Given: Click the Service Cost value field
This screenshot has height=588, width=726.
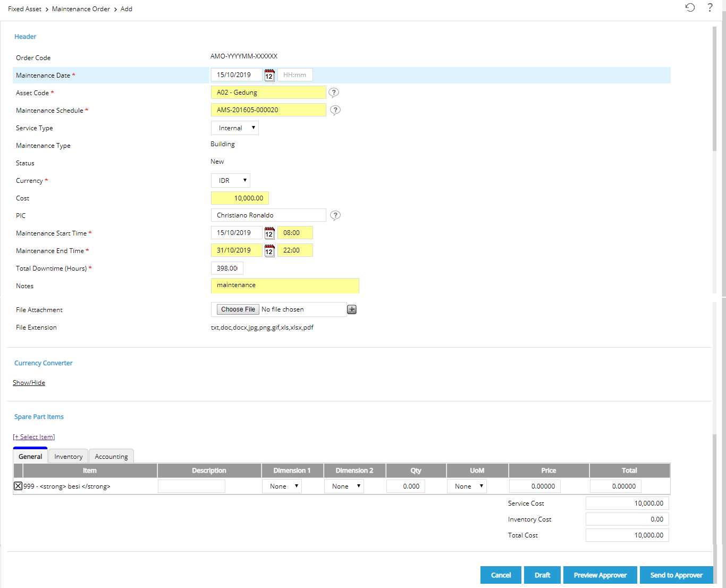Looking at the screenshot, I should point(627,503).
